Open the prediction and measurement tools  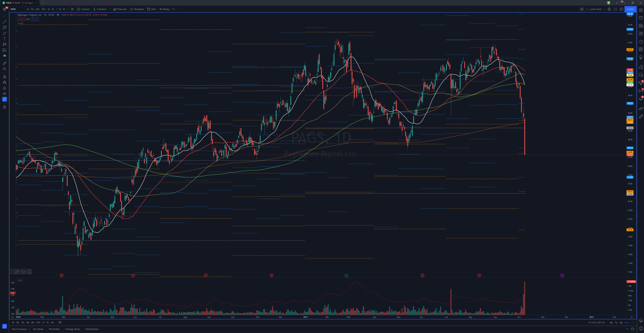click(4, 50)
